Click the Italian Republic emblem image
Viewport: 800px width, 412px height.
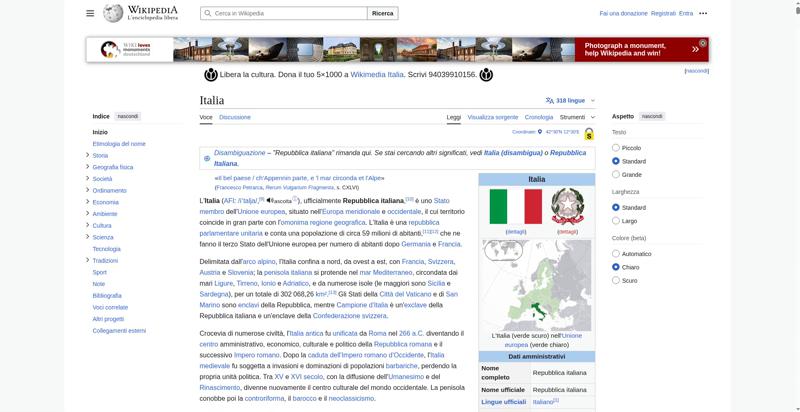(x=567, y=206)
